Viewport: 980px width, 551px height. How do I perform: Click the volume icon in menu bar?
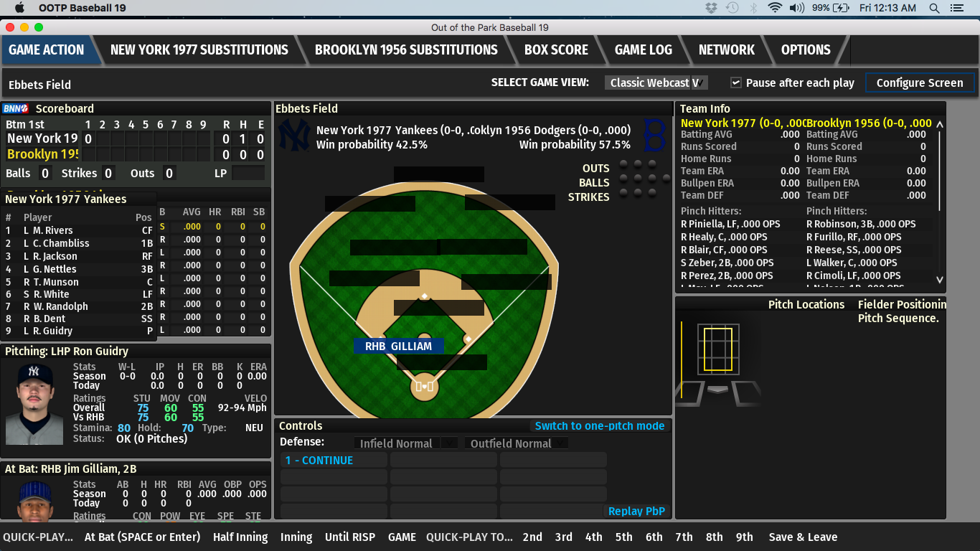(796, 8)
